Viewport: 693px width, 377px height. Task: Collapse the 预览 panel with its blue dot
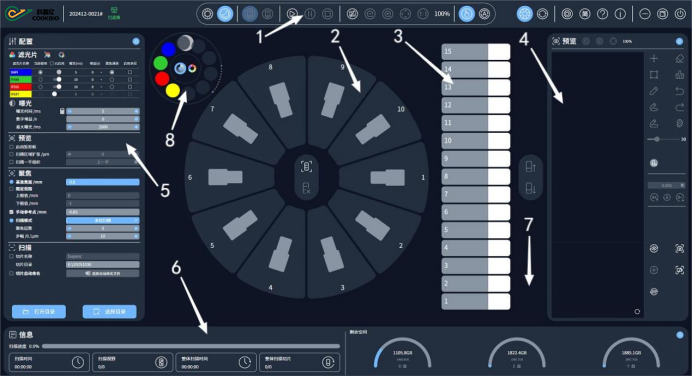(x=679, y=41)
